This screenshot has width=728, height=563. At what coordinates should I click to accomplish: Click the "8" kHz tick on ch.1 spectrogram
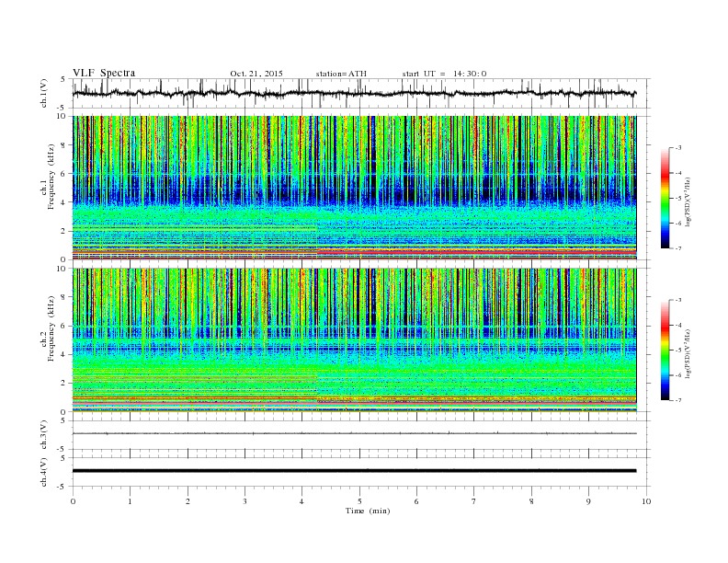(63, 145)
